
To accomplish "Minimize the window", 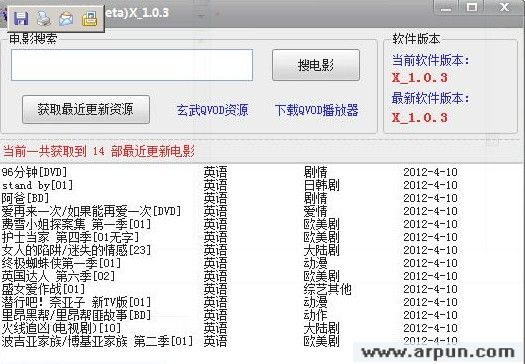I will [446, 7].
